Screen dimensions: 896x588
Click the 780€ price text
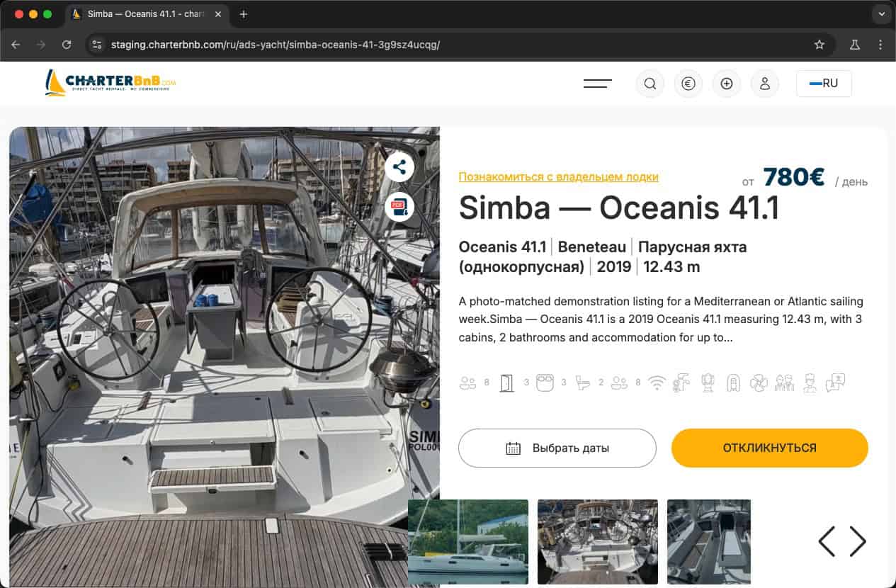(794, 177)
